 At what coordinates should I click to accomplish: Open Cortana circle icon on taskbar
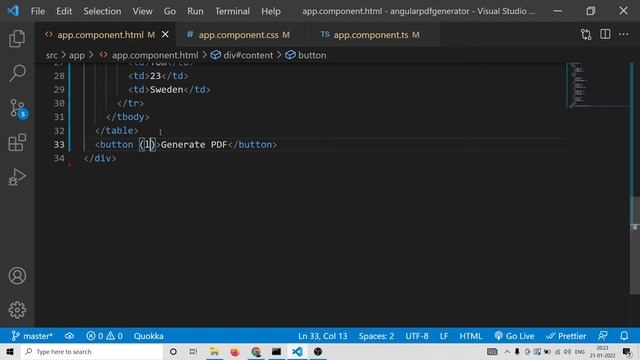tap(173, 351)
